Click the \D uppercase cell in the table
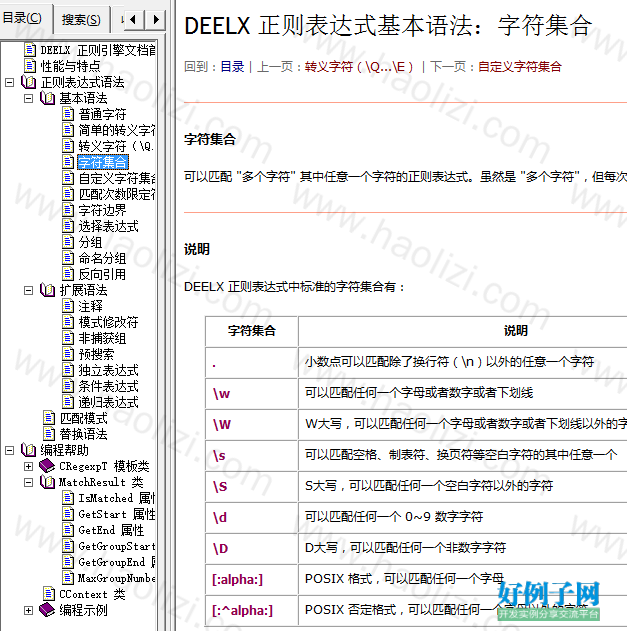 [x=252, y=548]
